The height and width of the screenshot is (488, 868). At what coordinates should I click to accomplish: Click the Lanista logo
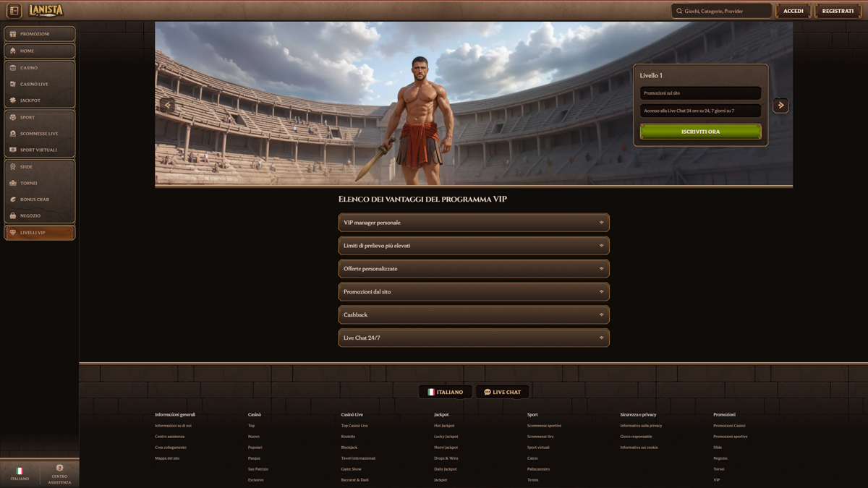pos(46,10)
